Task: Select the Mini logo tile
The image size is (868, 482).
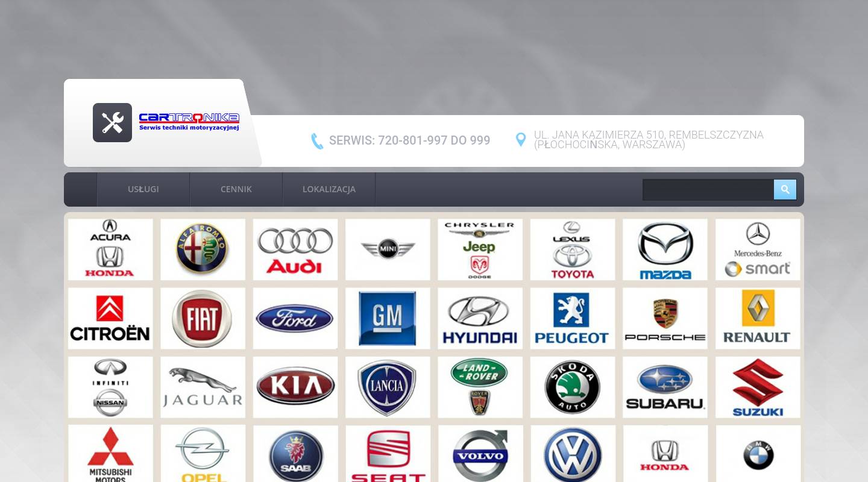Action: [388, 249]
